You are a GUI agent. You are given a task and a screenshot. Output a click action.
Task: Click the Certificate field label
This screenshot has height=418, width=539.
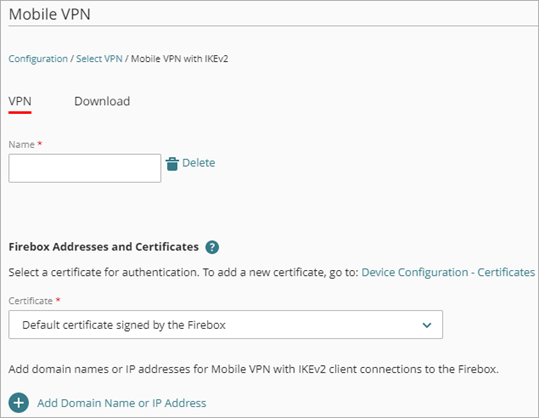click(x=31, y=301)
